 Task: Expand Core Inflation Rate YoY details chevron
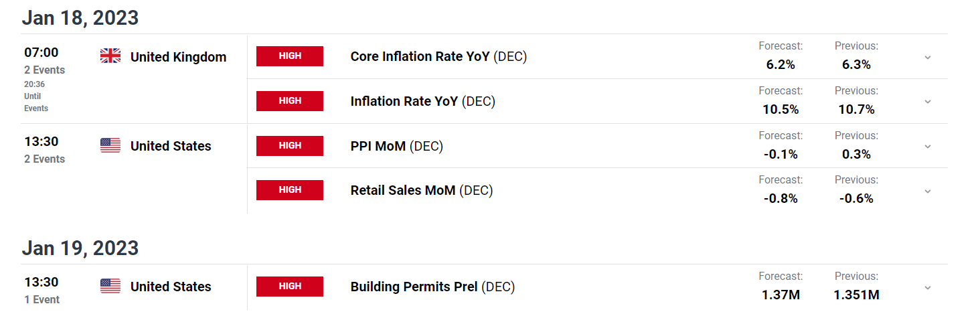point(928,58)
